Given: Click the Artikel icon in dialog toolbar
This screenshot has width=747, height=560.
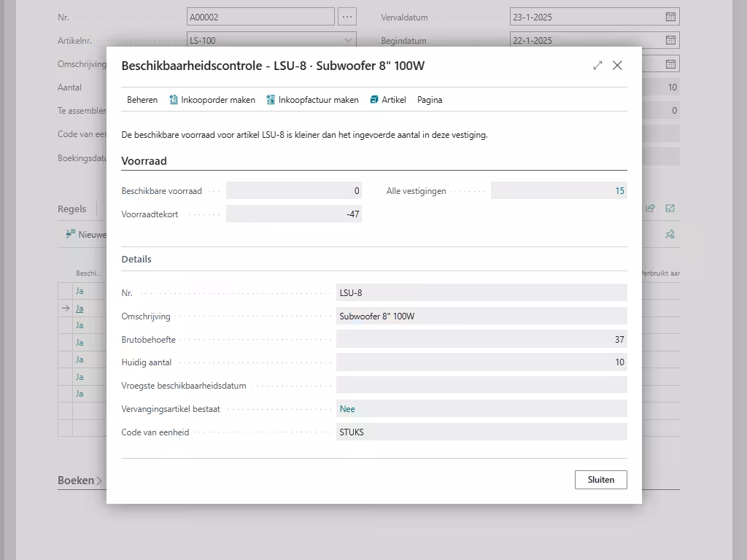Looking at the screenshot, I should [x=374, y=100].
